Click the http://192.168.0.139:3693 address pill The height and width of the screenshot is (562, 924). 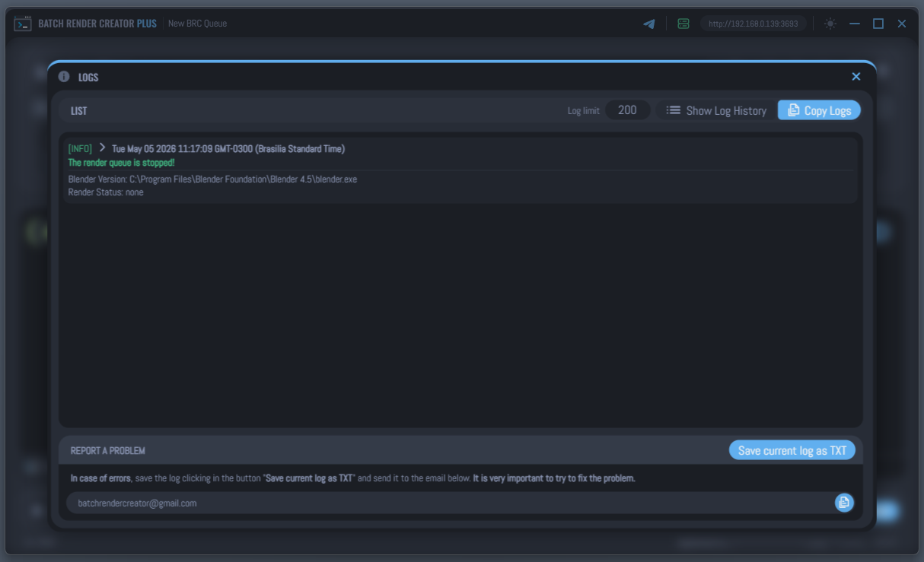tap(753, 24)
